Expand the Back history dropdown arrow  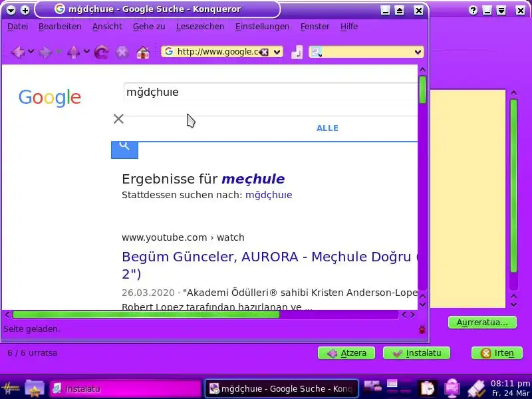[31, 52]
